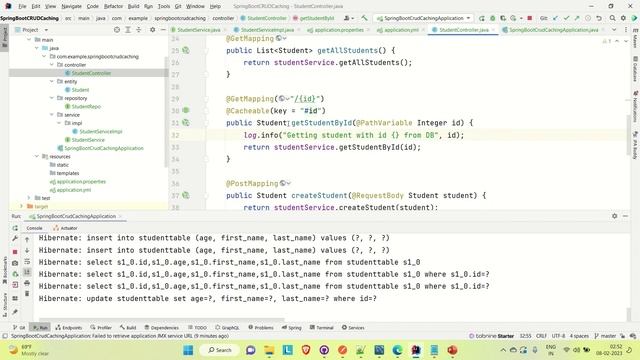Screen dimensions: 640x360
Task: Open the Navigate menu
Action: 71,6
